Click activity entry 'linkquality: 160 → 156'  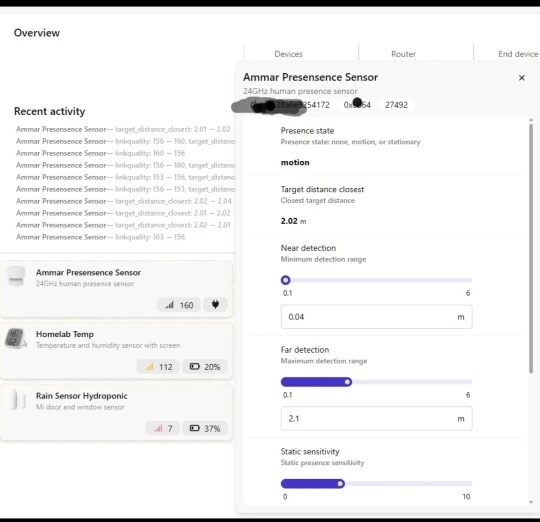[101, 153]
